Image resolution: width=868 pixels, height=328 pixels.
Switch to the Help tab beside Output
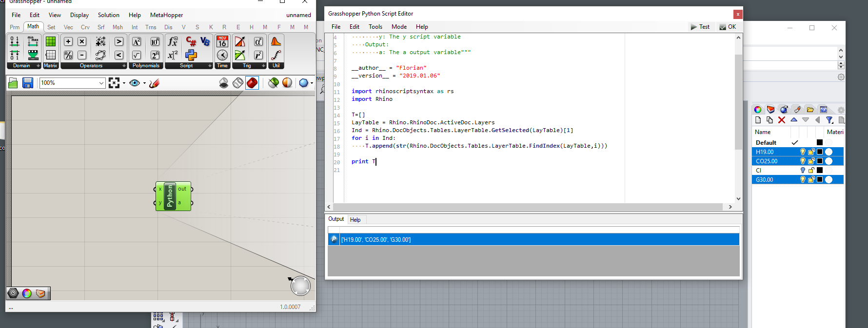click(x=355, y=220)
